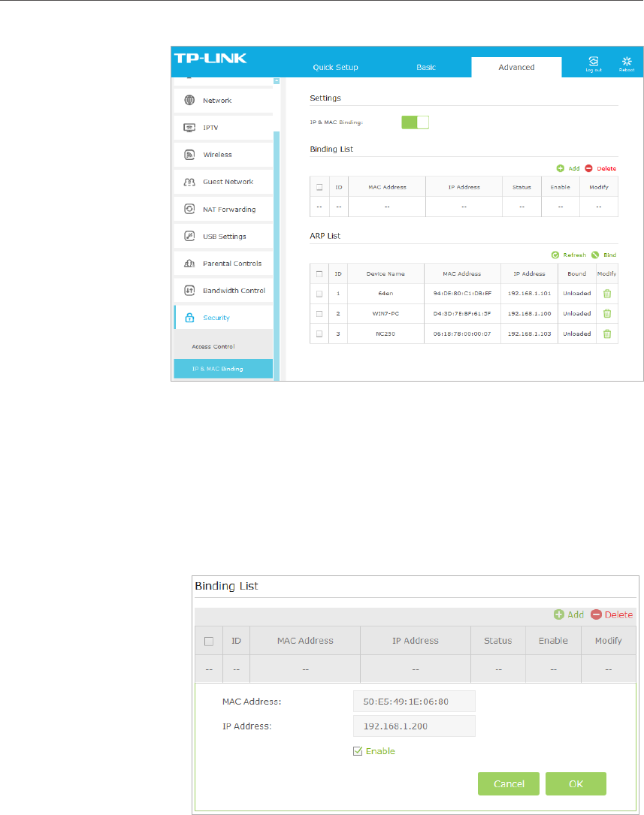644x815 pixels.
Task: Click MAC address 94:DE:80:C1:DB:EF cell
Action: (x=462, y=294)
